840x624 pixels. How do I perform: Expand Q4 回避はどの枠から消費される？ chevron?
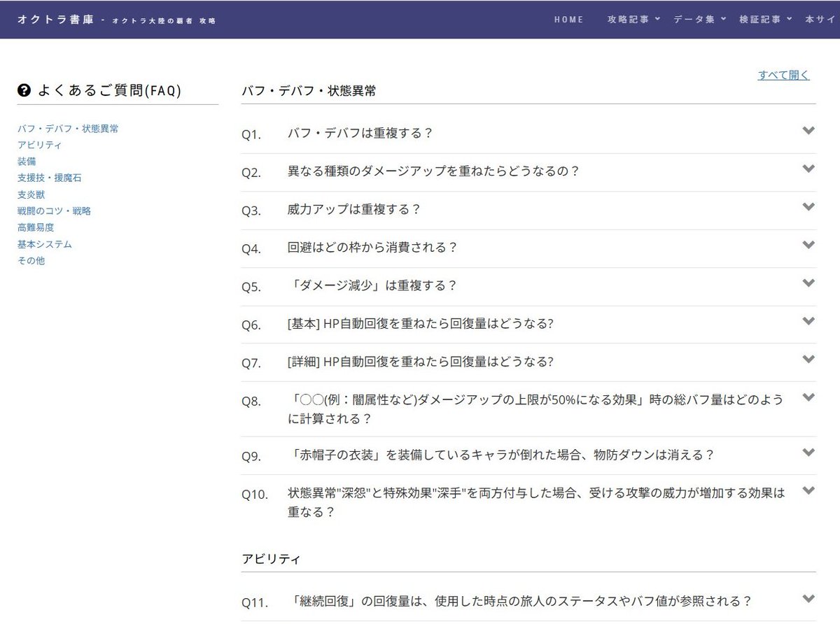[x=808, y=245]
